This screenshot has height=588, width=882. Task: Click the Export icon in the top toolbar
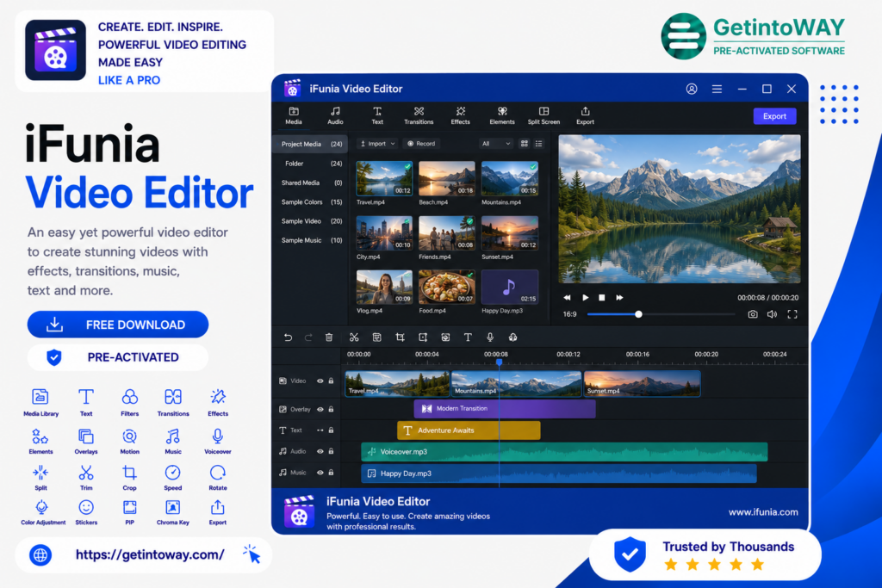click(x=585, y=115)
